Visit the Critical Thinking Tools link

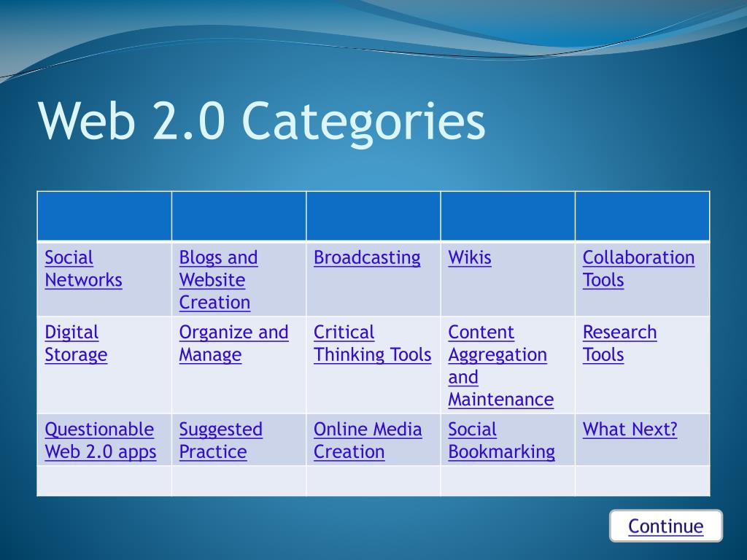(x=372, y=343)
